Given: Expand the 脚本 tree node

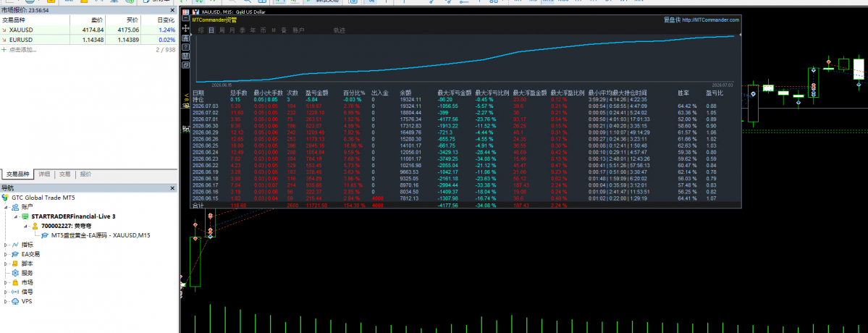Looking at the screenshot, I should [x=7, y=264].
